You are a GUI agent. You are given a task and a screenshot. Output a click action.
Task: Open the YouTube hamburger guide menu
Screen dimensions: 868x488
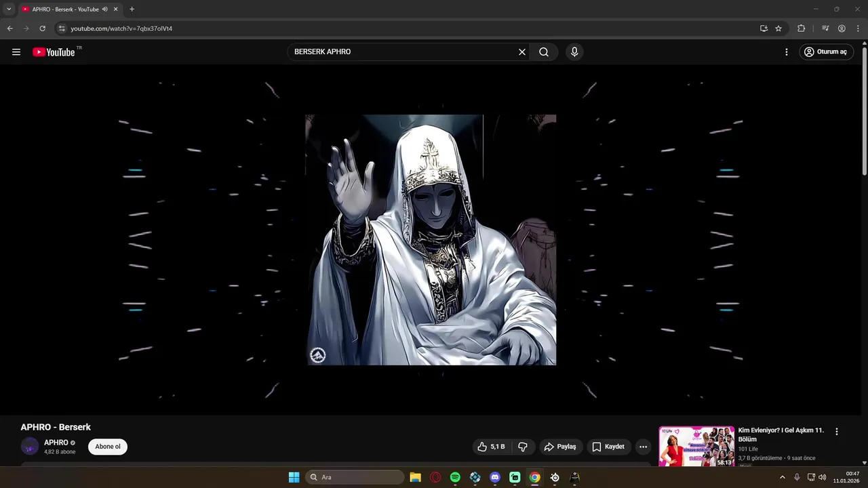(16, 52)
